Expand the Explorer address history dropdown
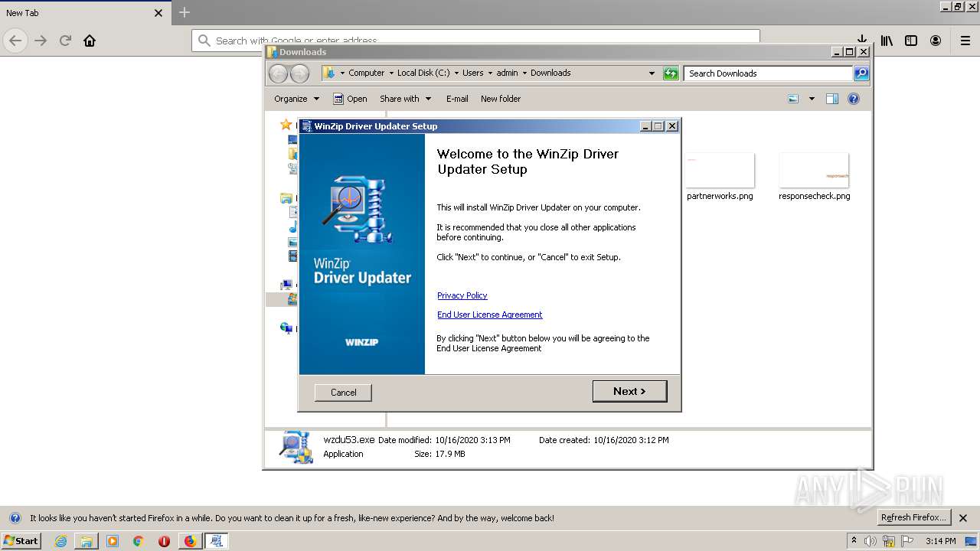 point(652,73)
